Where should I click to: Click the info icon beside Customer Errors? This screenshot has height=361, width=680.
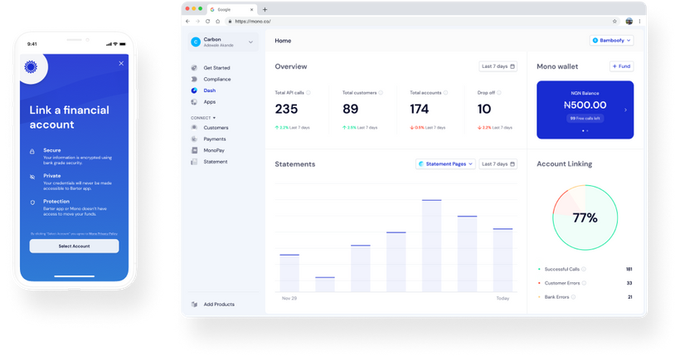tap(584, 283)
